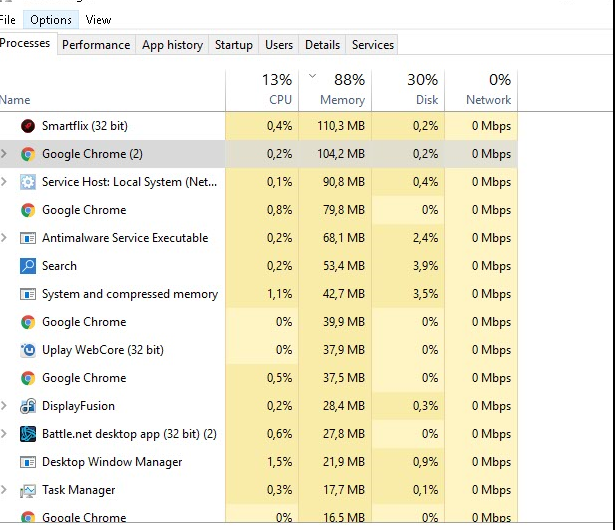Click the 104,2 MB memory value
Viewport: 615px width, 530px height.
[x=341, y=154]
